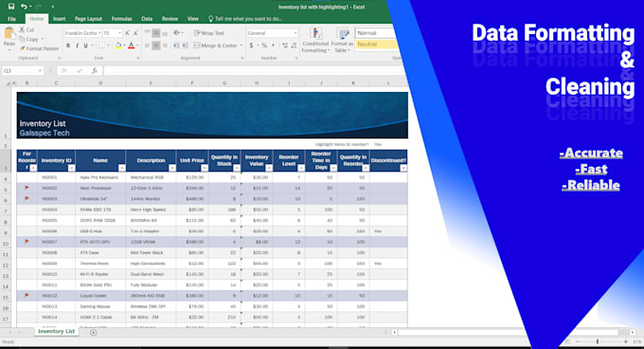Click the Redo arrow icon

(x=39, y=7)
